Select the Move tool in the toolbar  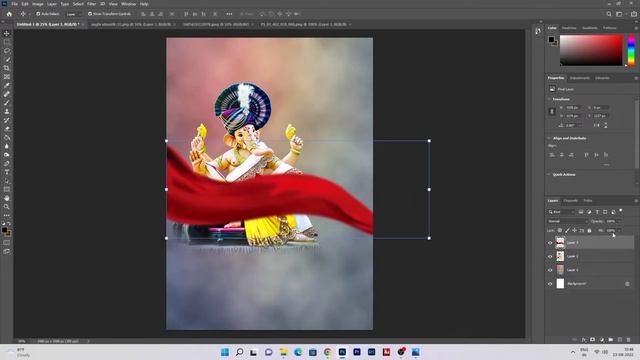click(7, 33)
